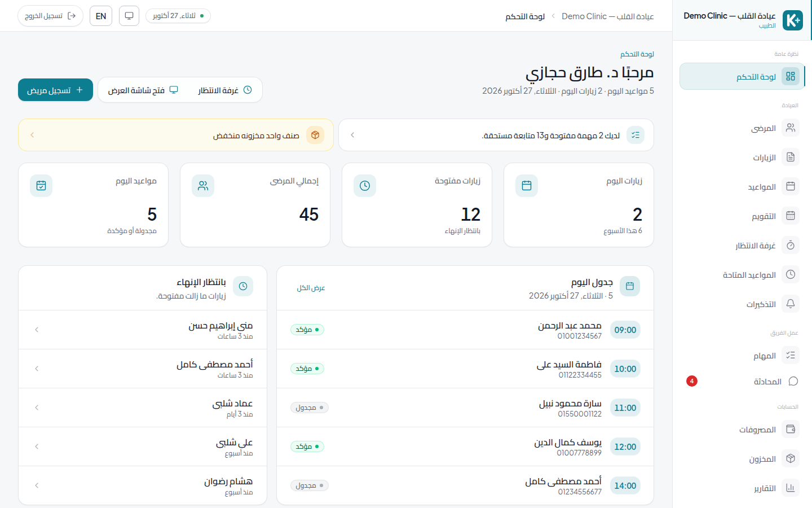
Task: Click the clinic K+ logo icon
Action: (793, 20)
